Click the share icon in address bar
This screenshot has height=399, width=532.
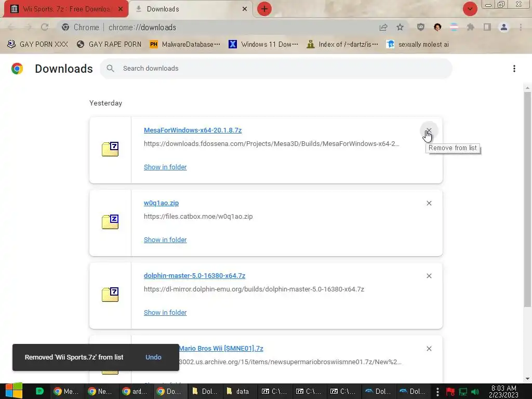[x=383, y=27]
